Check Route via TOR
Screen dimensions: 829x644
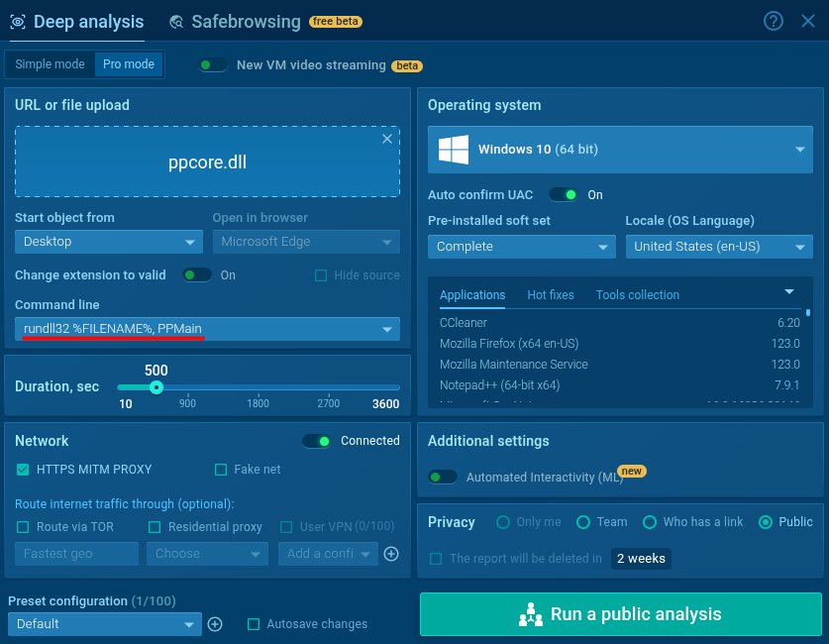[x=23, y=527]
